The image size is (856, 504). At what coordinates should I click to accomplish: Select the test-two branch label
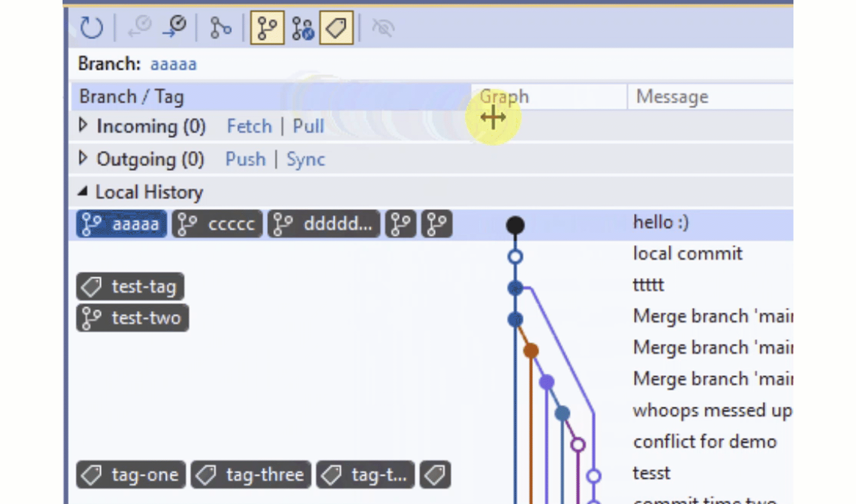pos(133,318)
